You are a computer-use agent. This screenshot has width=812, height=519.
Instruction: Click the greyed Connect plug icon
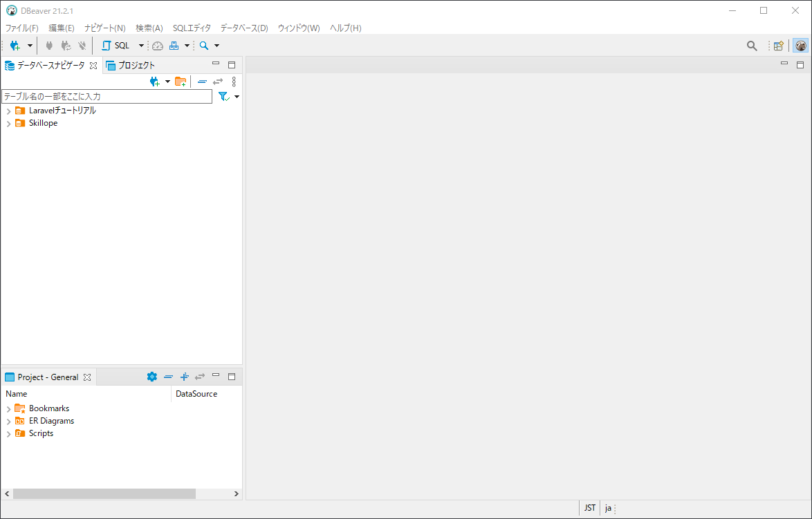[49, 46]
